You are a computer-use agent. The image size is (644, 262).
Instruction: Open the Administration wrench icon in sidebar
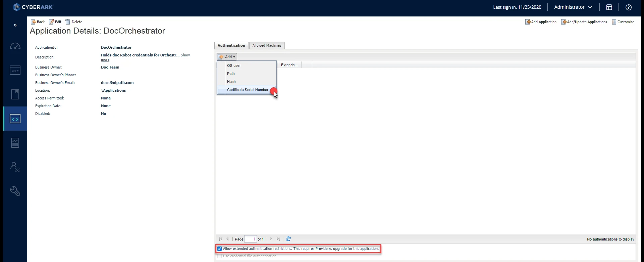tap(15, 191)
